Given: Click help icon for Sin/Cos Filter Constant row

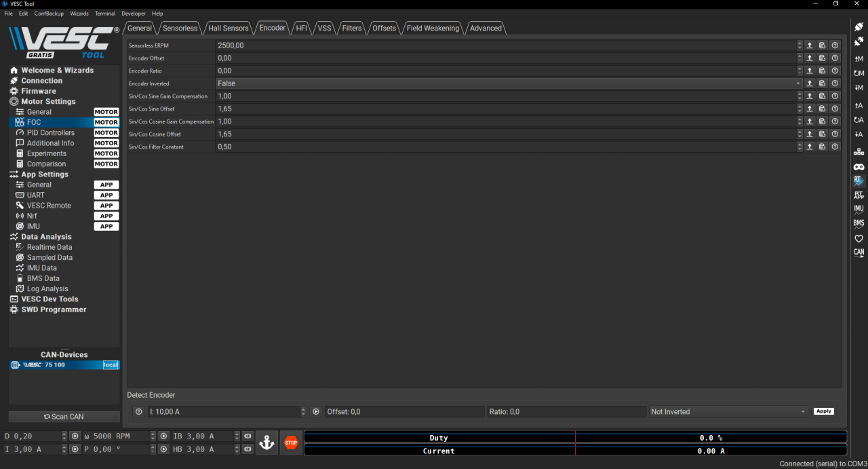Looking at the screenshot, I should 835,147.
